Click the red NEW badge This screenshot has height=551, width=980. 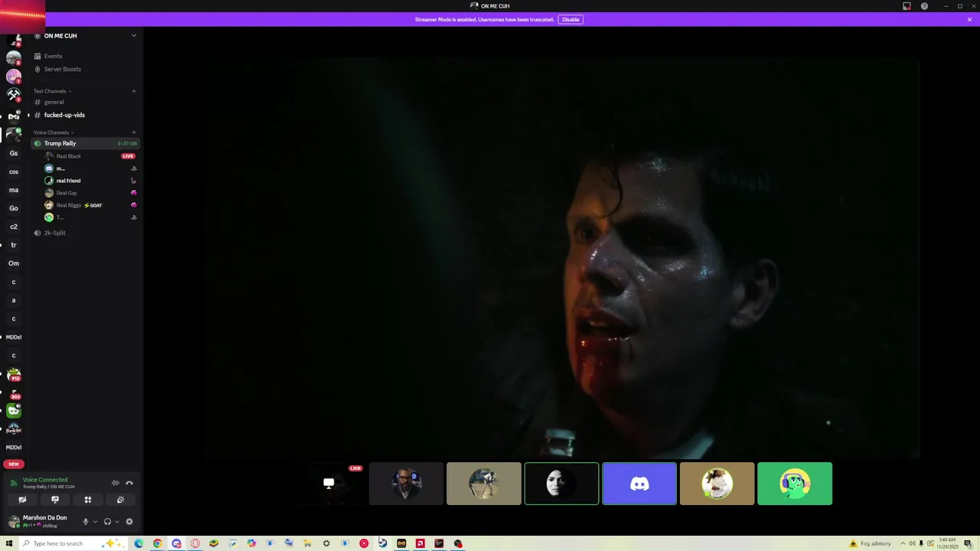click(x=14, y=464)
